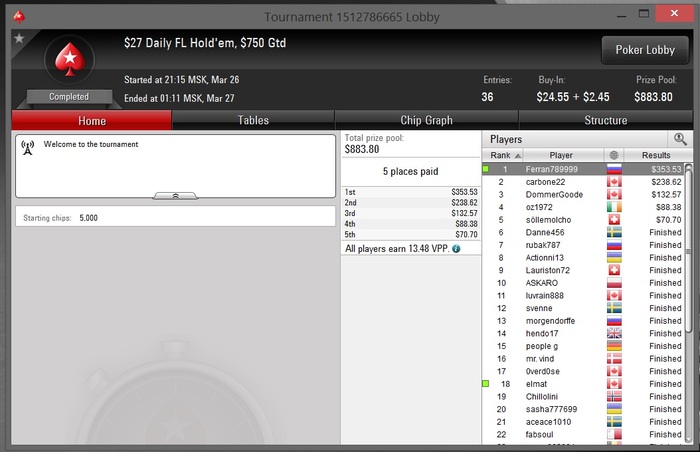Viewport: 700px width, 452px height.
Task: Click the green marker beside elmat
Action: pos(486,383)
